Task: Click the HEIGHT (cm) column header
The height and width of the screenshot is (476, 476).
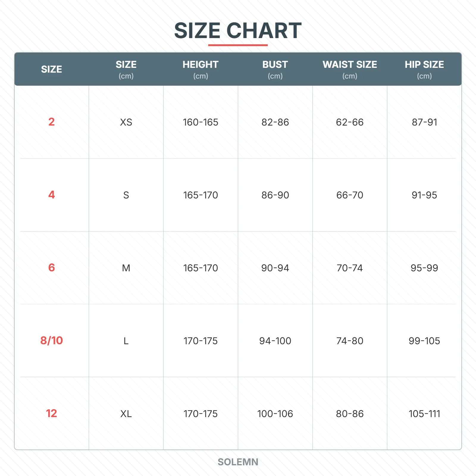Action: click(201, 69)
